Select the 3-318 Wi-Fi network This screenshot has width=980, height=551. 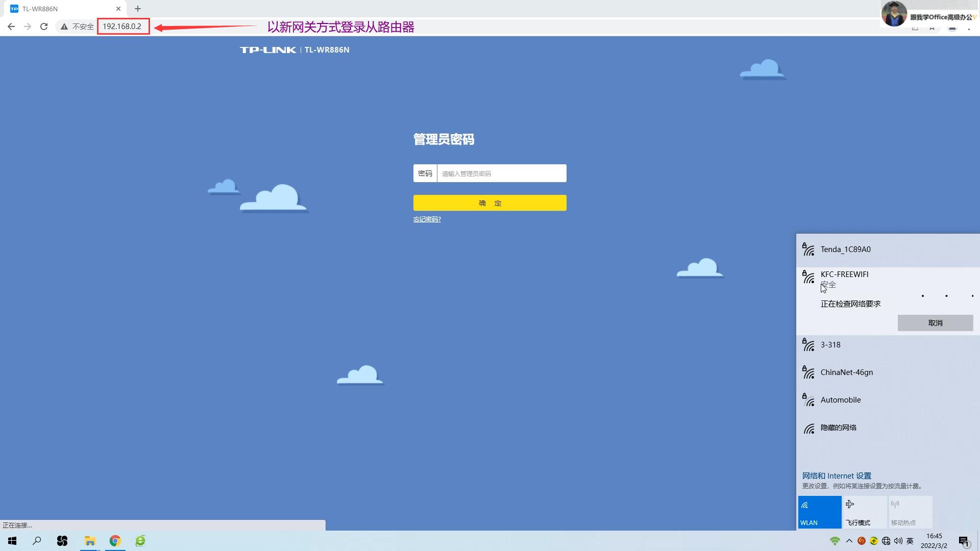830,345
